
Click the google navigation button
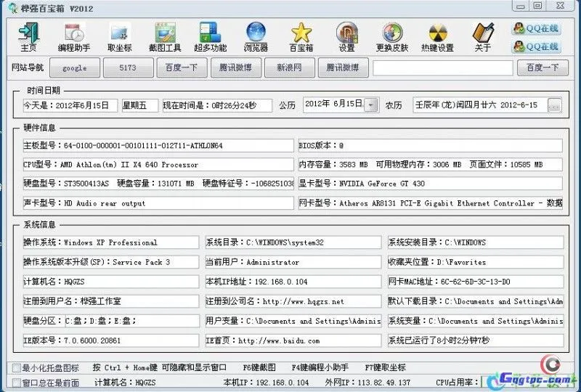(x=75, y=68)
